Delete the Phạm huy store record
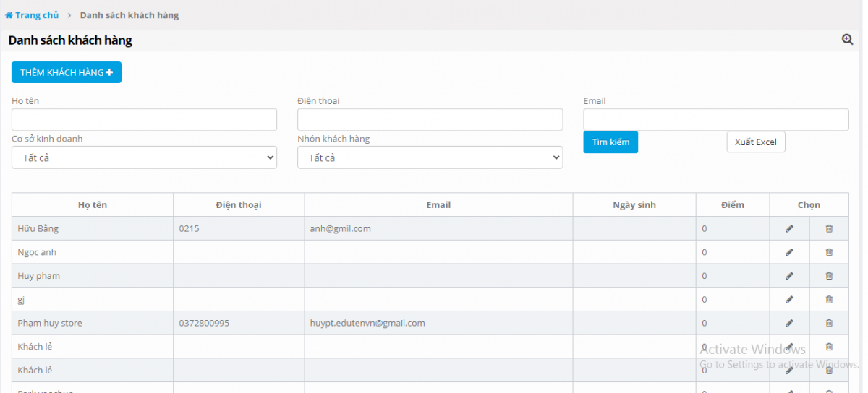868x393 pixels. pyautogui.click(x=829, y=323)
